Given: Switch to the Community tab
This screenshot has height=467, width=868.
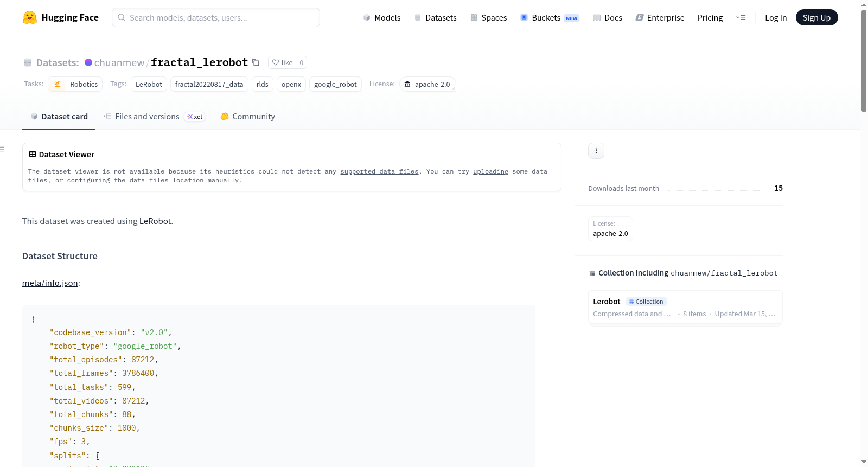Looking at the screenshot, I should (x=247, y=117).
